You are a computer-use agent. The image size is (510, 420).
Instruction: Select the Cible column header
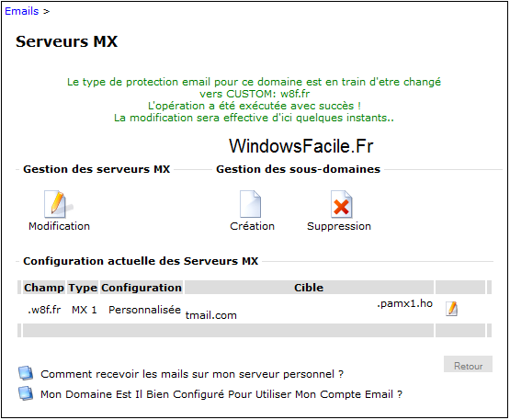(x=309, y=288)
